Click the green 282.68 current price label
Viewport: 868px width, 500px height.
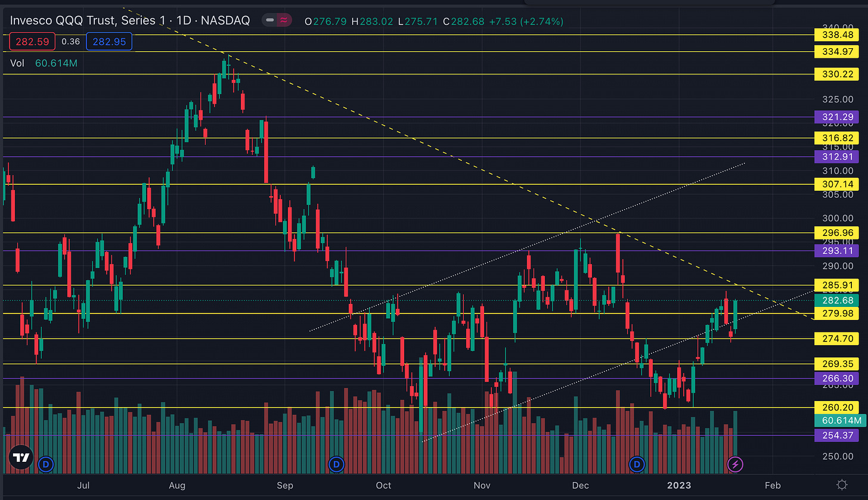[x=838, y=300]
